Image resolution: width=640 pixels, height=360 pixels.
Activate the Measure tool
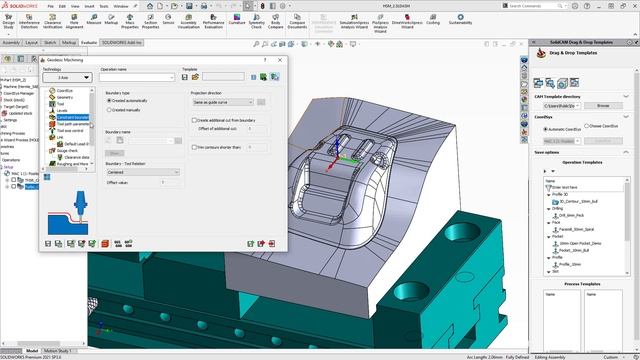click(x=93, y=20)
